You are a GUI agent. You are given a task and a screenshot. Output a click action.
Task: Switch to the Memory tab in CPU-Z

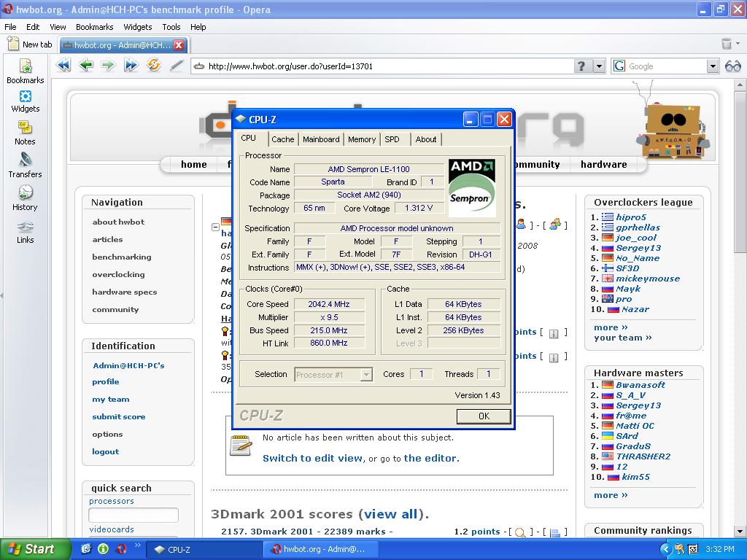(x=362, y=139)
